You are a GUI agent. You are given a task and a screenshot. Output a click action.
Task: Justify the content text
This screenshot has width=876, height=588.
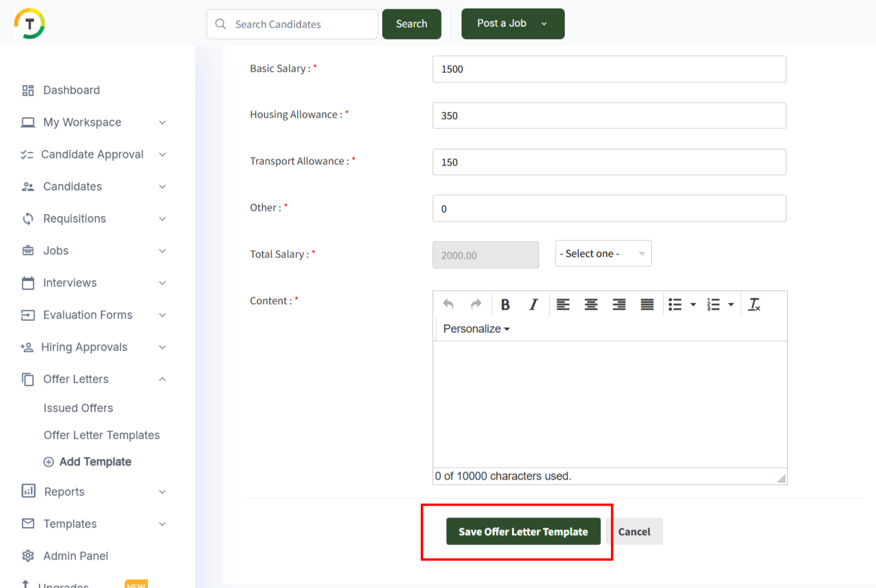click(647, 305)
